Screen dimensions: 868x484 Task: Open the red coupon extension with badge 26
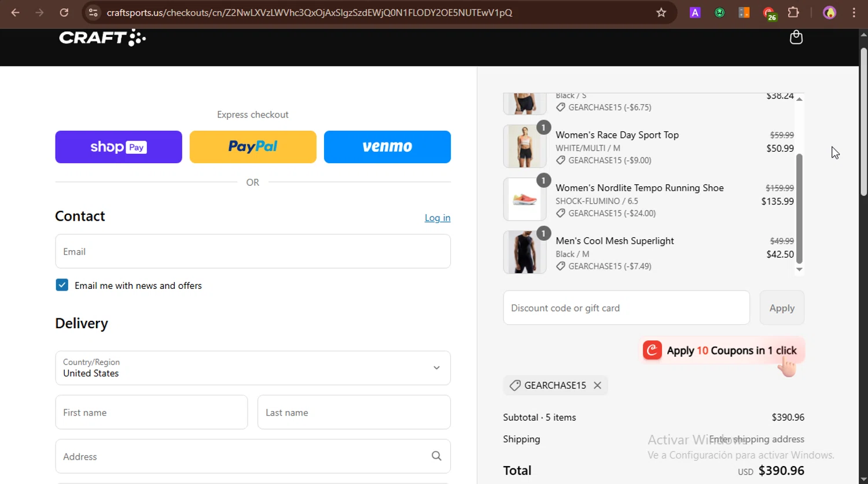769,13
